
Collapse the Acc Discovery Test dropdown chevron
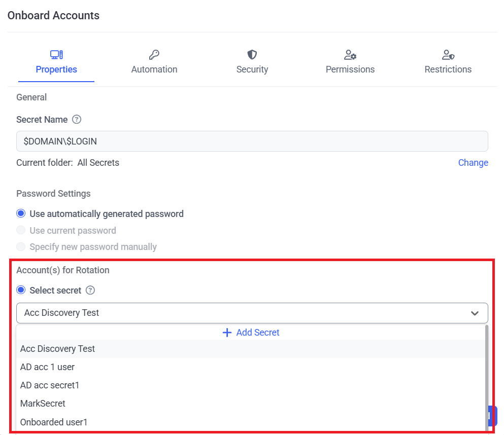point(475,313)
